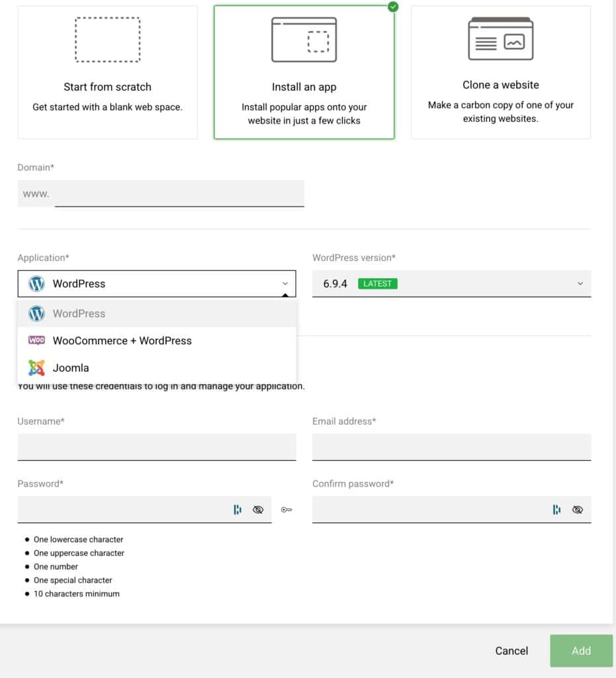Click the password manager icon in Password field
The width and height of the screenshot is (616, 678).
pos(238,510)
